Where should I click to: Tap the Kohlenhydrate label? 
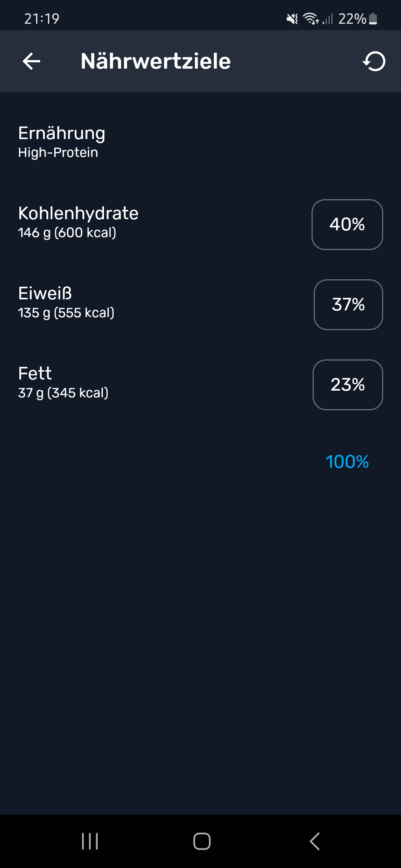point(78,213)
